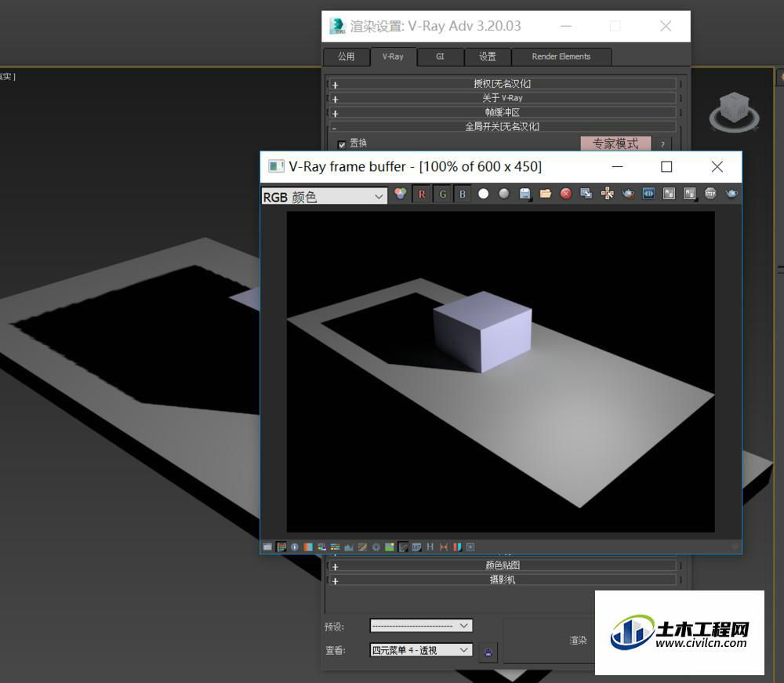
Task: Switch to RGB channel view in frame buffer
Action: pyautogui.click(x=401, y=194)
